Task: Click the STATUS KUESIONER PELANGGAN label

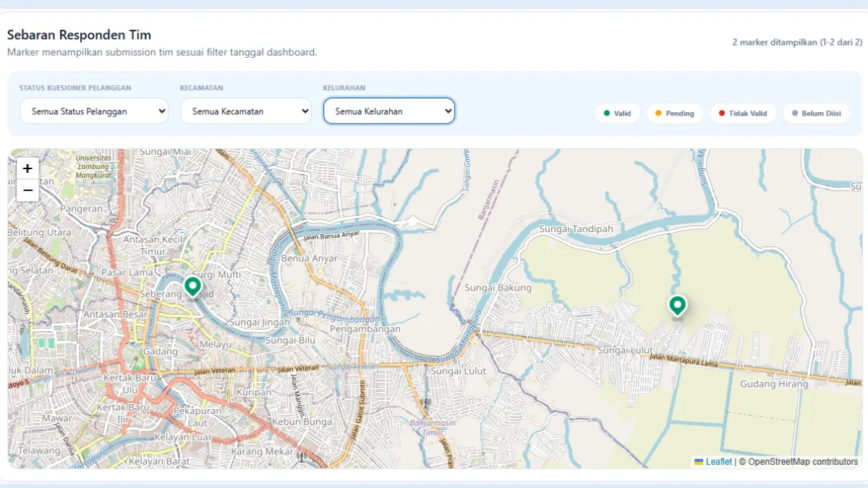Action: (75, 88)
